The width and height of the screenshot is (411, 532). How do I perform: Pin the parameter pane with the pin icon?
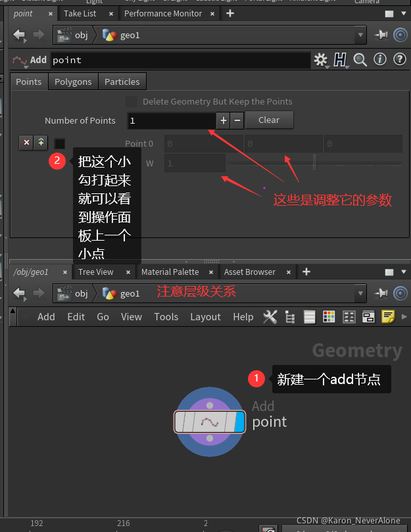381,35
